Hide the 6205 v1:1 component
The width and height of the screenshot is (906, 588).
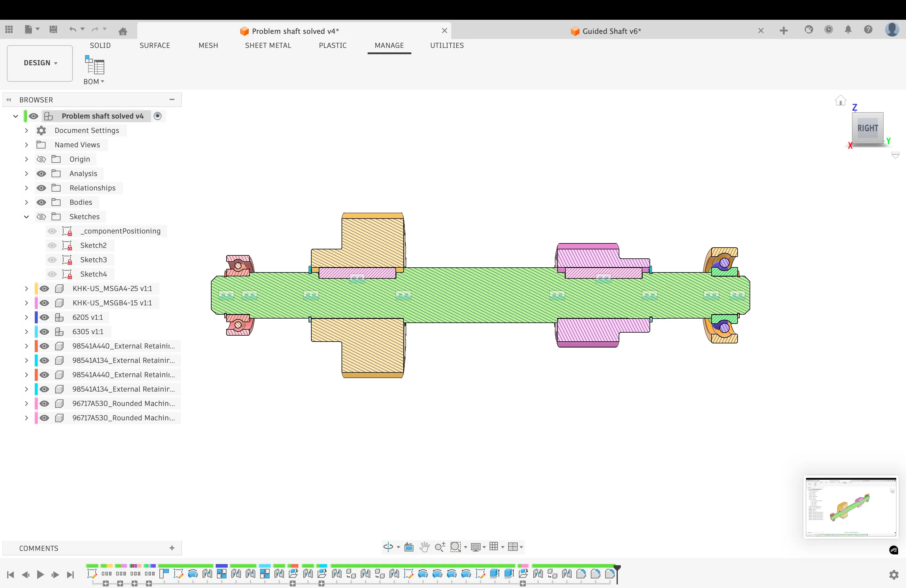[x=44, y=317]
